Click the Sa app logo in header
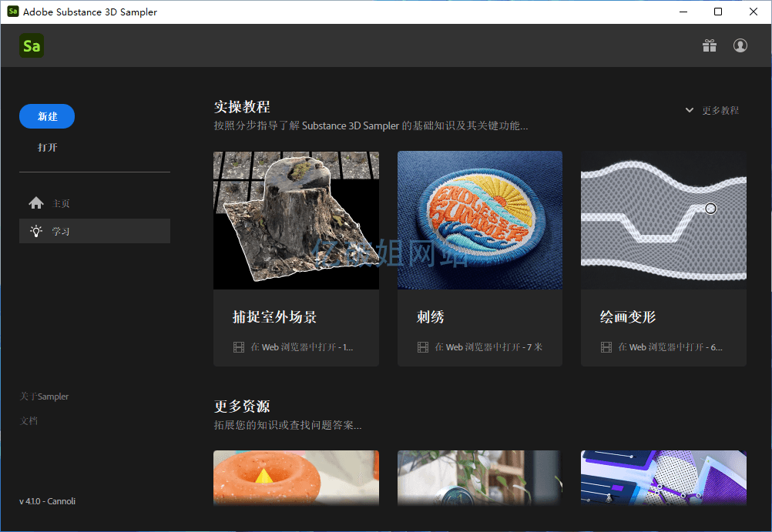The height and width of the screenshot is (532, 772). 32,45
